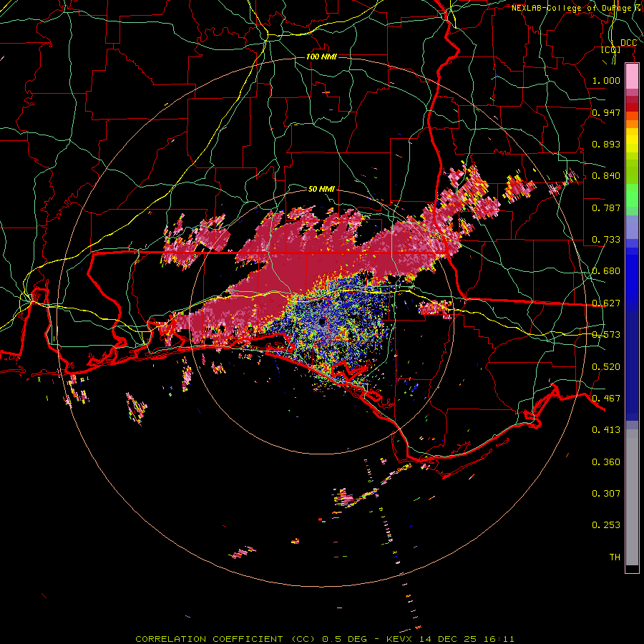Click the [CC] units label above the color bar
This screenshot has width=644, height=644.
click(611, 49)
